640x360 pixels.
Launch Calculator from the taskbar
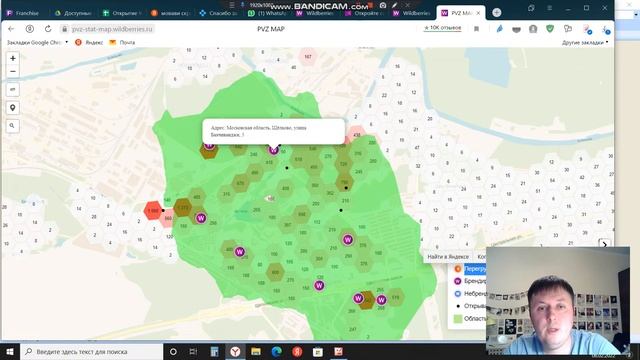[x=214, y=351]
